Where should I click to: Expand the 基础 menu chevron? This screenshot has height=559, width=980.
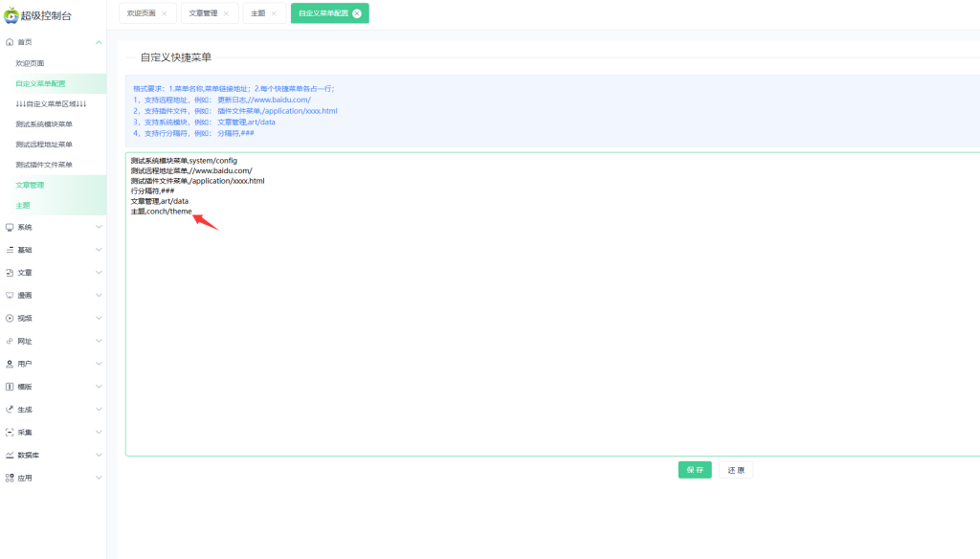(x=99, y=250)
